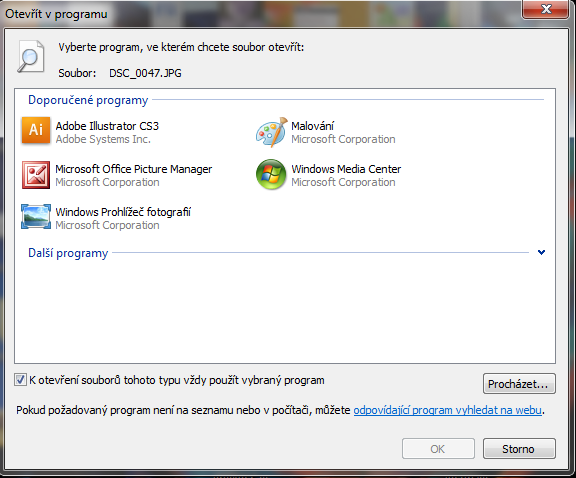Click the DSC_0047.JPG file name

click(145, 73)
